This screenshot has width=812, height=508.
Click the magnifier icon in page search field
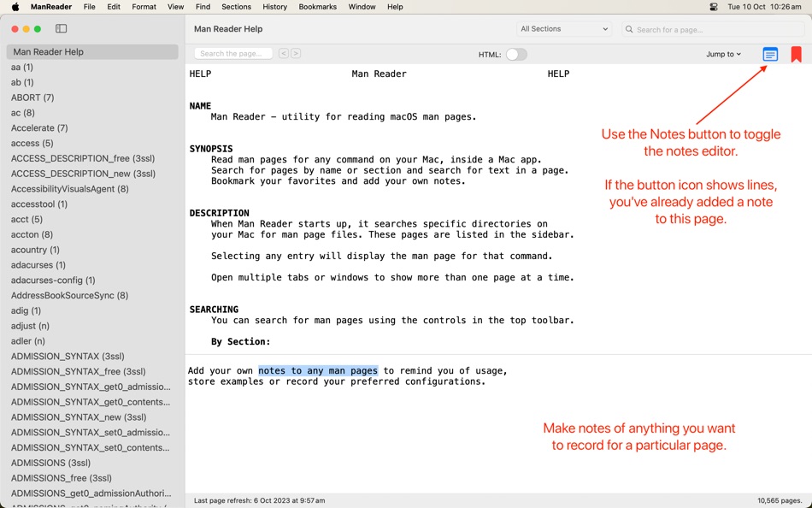[629, 30]
